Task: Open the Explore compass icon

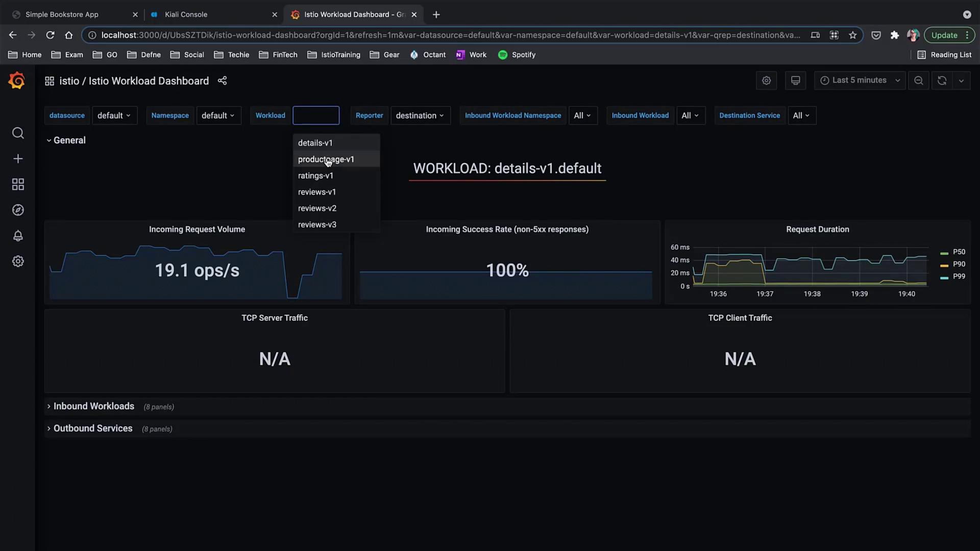Action: click(x=18, y=210)
